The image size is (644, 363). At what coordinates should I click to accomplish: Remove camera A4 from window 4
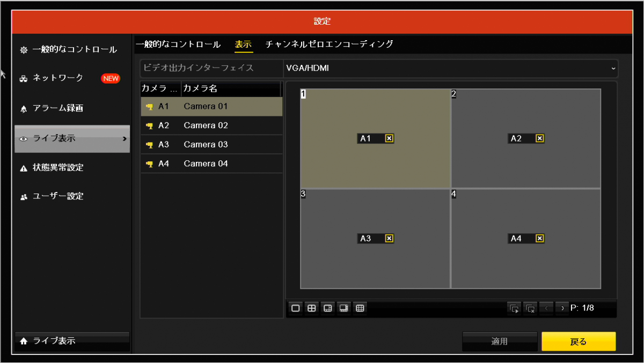click(x=540, y=239)
